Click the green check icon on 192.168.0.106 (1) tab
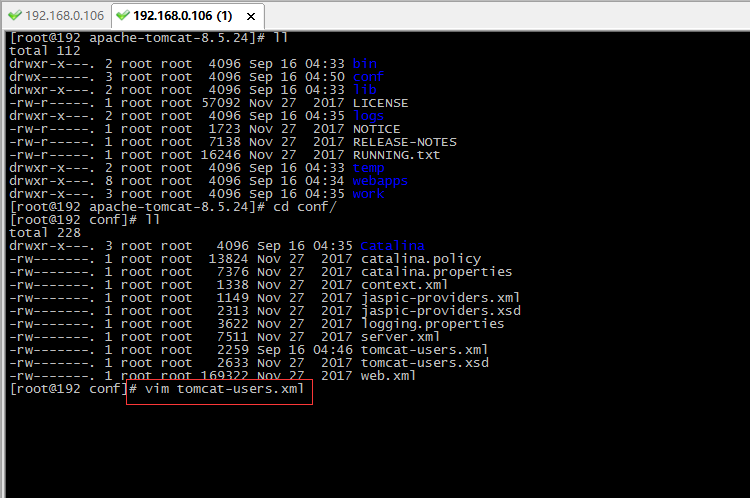This screenshot has height=498, width=750. [x=123, y=15]
